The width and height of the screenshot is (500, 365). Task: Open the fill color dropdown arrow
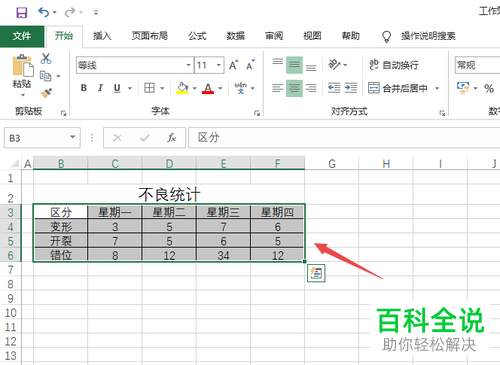click(195, 88)
